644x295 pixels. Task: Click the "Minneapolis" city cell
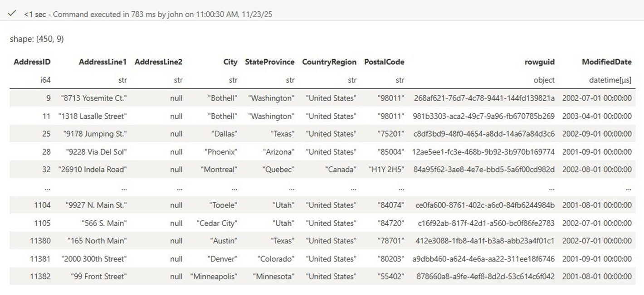coord(214,276)
